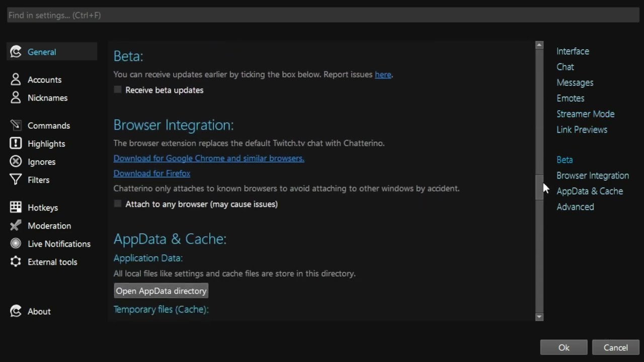Click Open AppData directory button

[161, 291]
